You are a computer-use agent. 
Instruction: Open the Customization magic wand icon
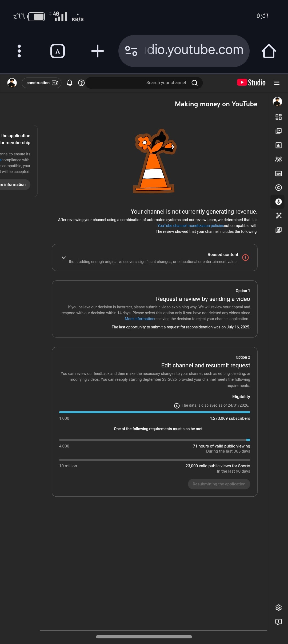(x=278, y=216)
